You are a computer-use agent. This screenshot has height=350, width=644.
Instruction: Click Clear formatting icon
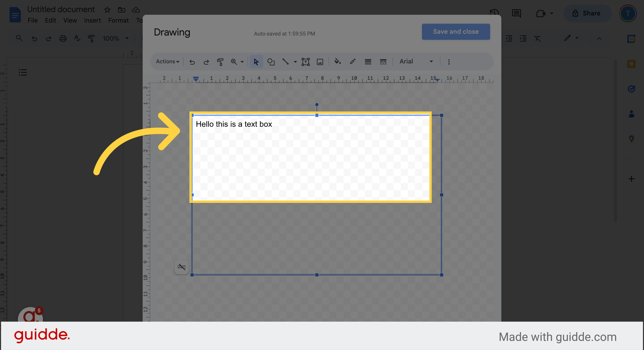pos(537,38)
